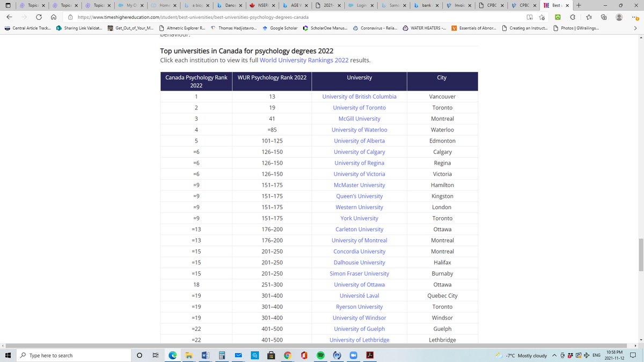Open University of British Columbia link
The width and height of the screenshot is (644, 362).
point(359,97)
